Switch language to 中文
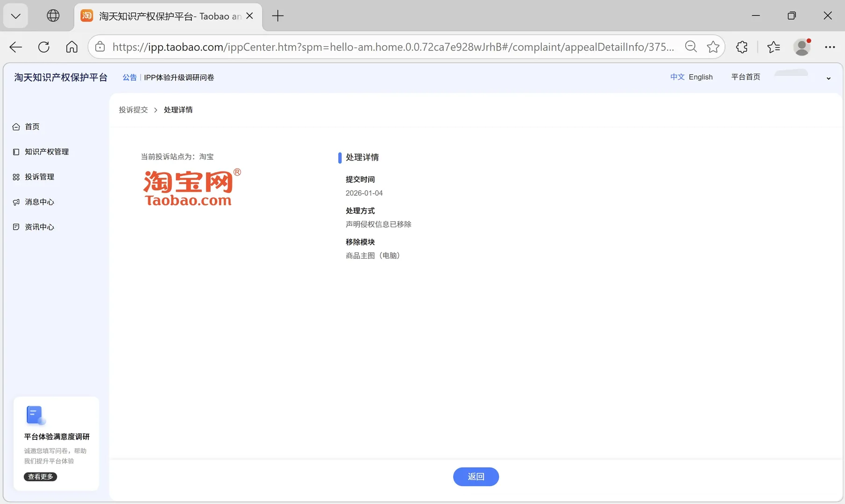Screen dimensions: 845x504 click(677, 77)
